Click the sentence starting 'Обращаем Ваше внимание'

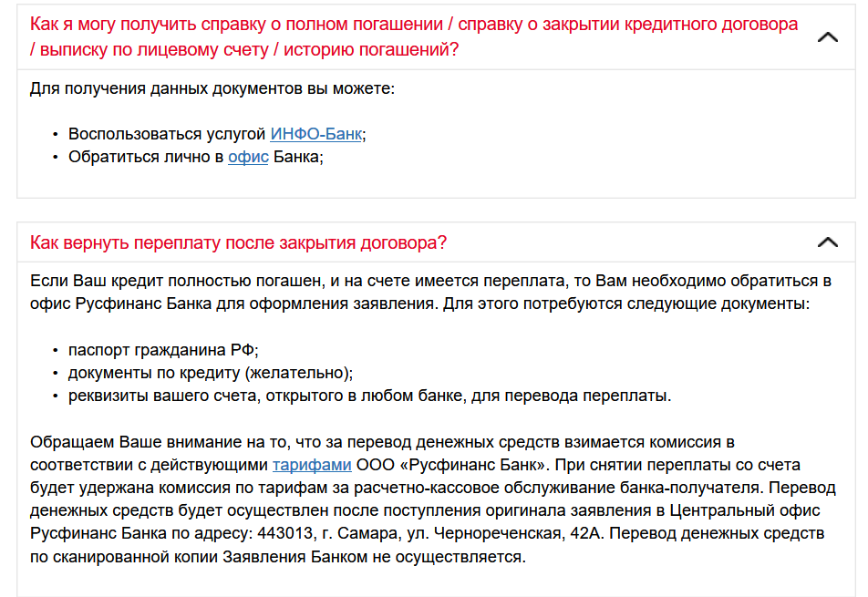click(x=382, y=443)
